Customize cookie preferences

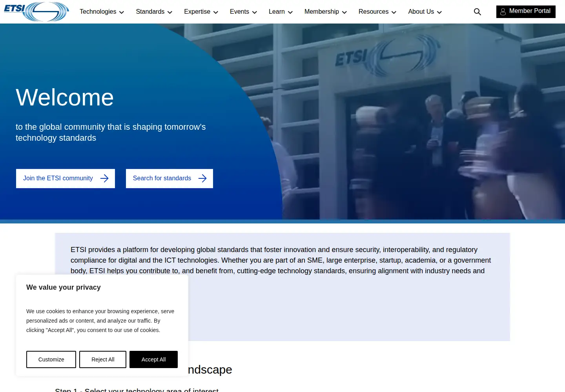pyautogui.click(x=51, y=359)
